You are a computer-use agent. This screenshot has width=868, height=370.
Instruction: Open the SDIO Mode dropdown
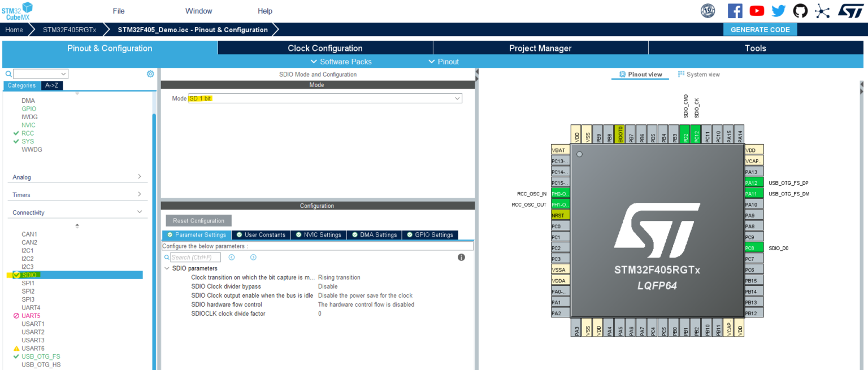click(325, 98)
